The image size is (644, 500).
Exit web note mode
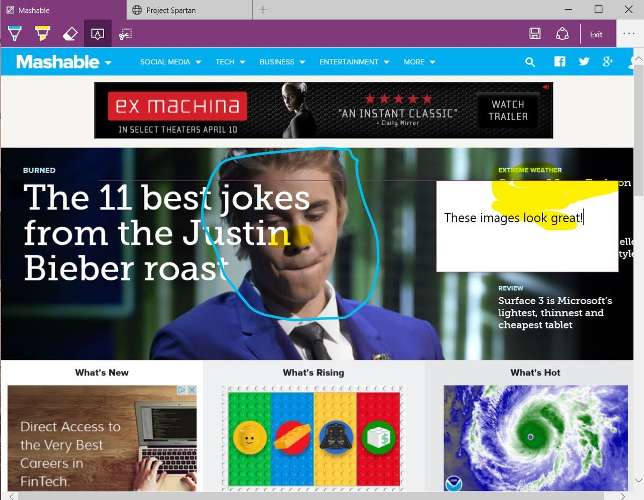(596, 35)
